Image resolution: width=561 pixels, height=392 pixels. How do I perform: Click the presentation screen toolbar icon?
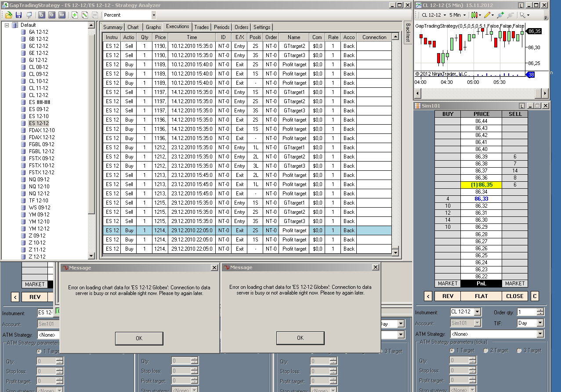coord(29,15)
